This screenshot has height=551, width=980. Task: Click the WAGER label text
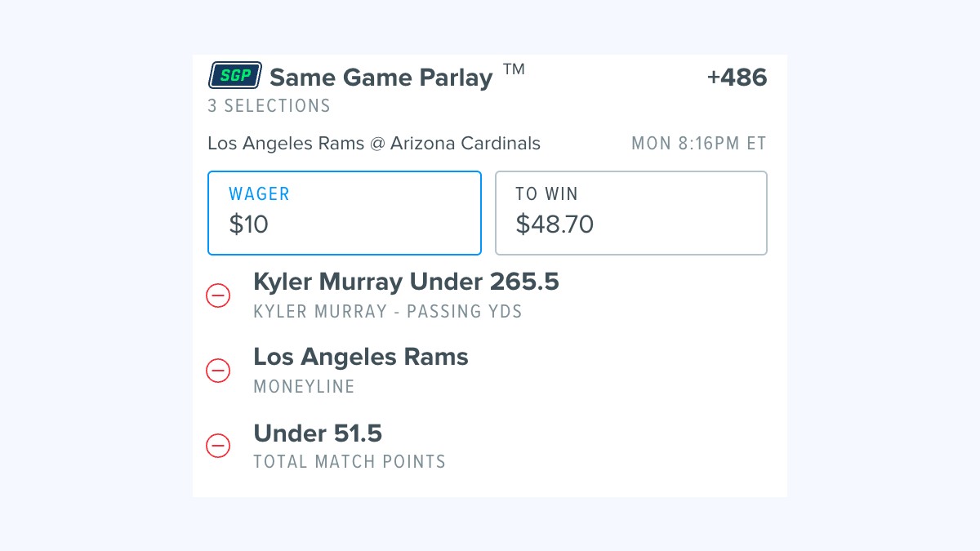pyautogui.click(x=259, y=194)
